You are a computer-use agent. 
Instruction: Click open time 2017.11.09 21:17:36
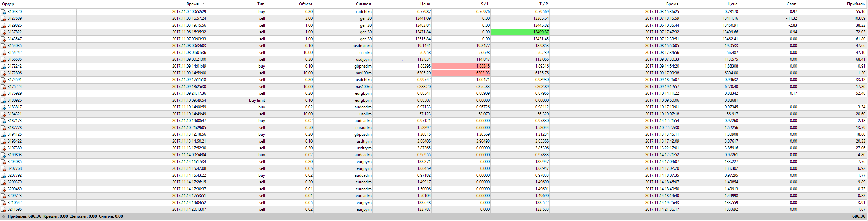pos(189,93)
